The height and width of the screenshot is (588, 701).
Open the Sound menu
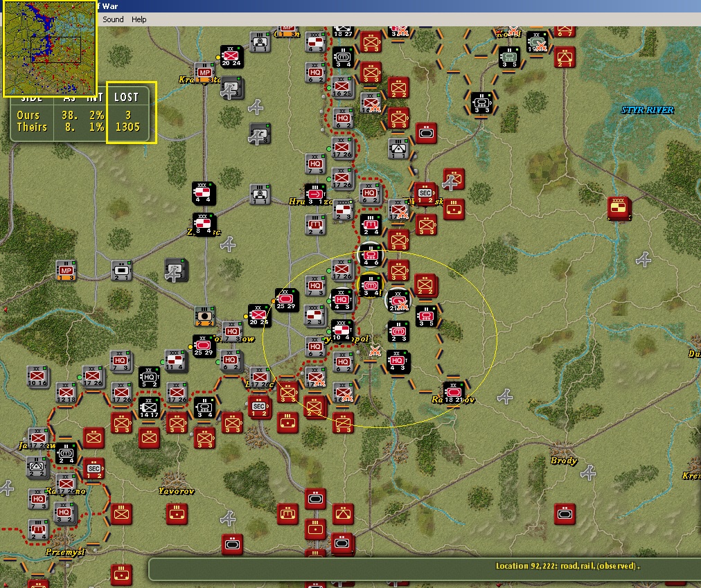113,19
